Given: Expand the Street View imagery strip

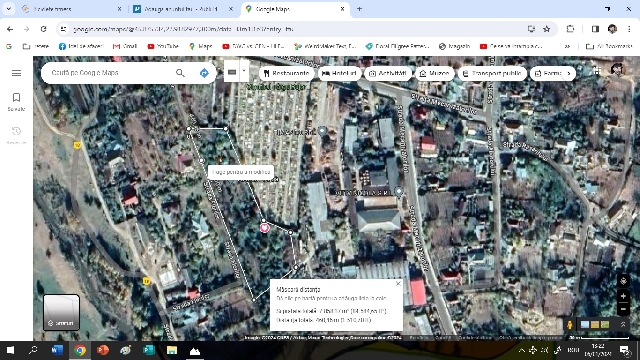Looking at the screenshot, I should point(623,324).
